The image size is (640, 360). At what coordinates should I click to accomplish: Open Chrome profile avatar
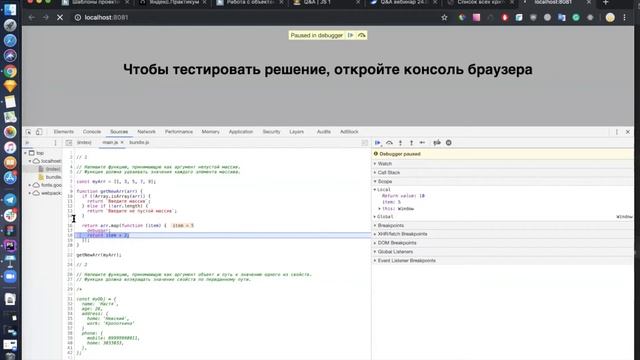click(x=610, y=18)
